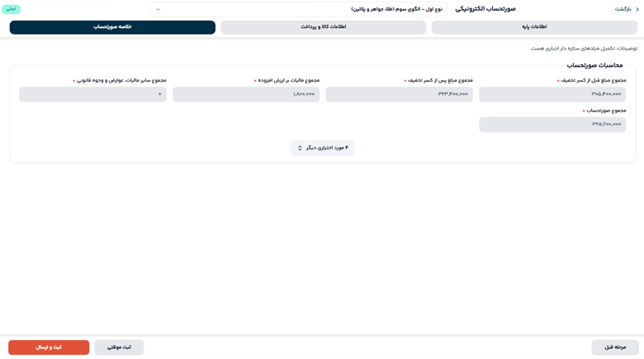Click مجموع مالیات بر ارزش افزوده field

tap(245, 94)
